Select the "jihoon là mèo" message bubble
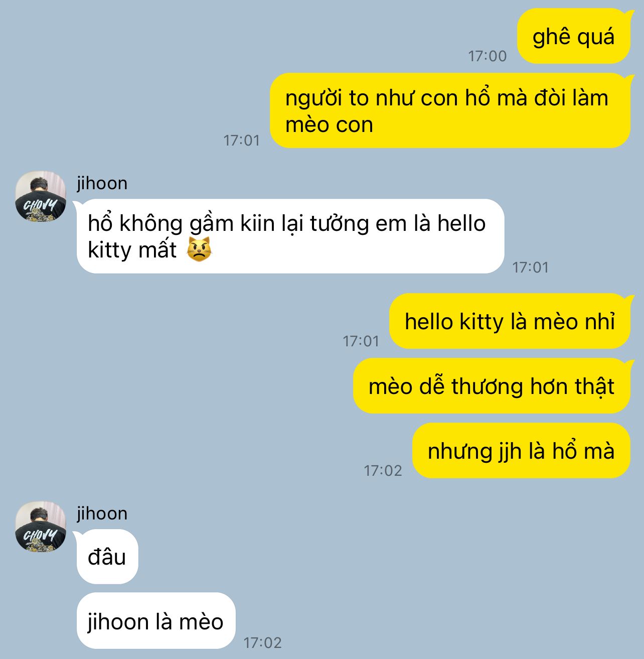This screenshot has height=659, width=644. [x=155, y=621]
